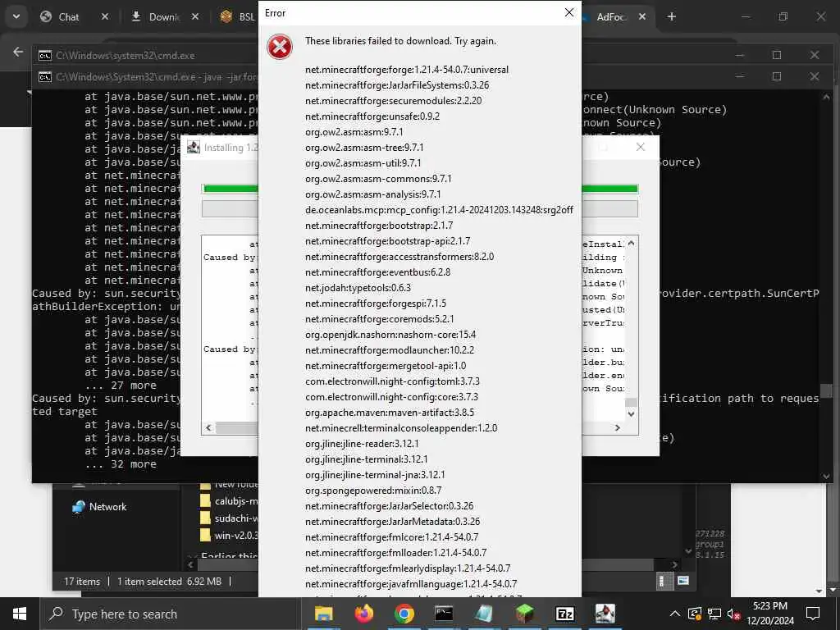
Task: Switch to Command Prompt on the taskbar
Action: point(444,614)
